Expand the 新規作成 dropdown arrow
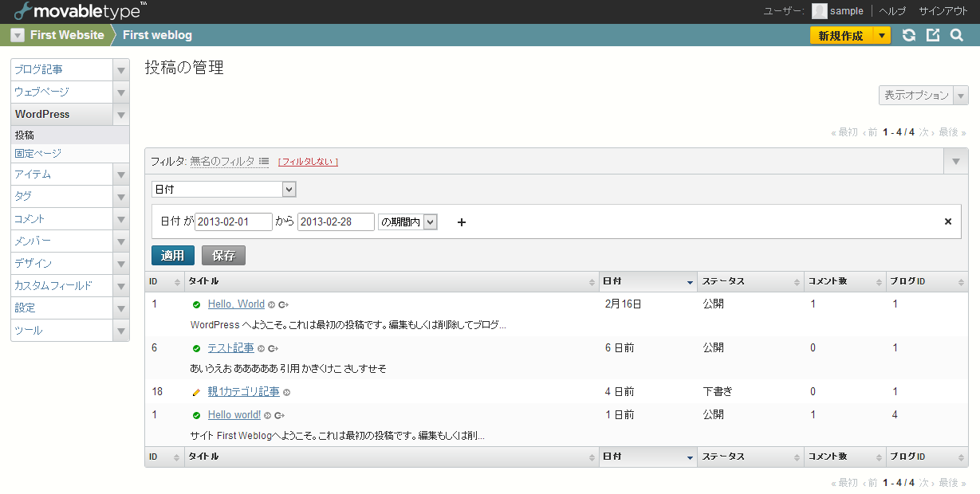This screenshot has width=980, height=494. pyautogui.click(x=881, y=35)
